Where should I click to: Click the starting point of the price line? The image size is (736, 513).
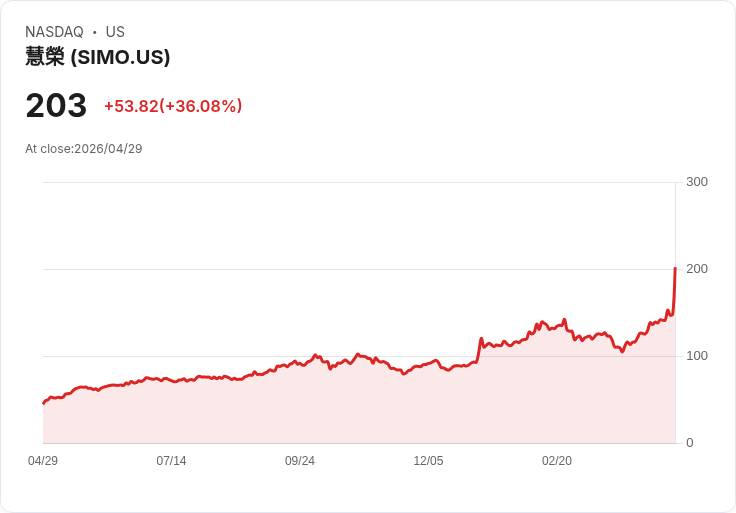click(43, 403)
